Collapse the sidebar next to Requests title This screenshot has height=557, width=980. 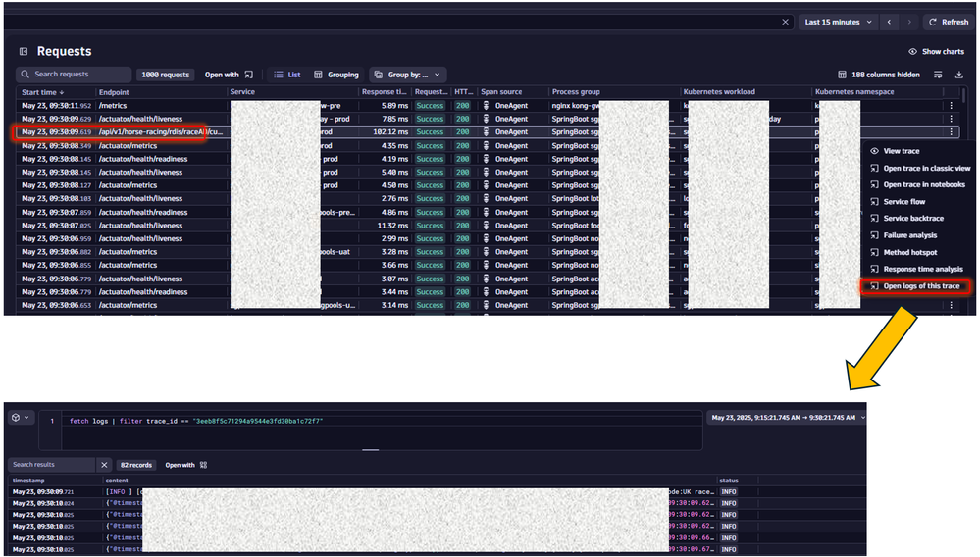23,51
